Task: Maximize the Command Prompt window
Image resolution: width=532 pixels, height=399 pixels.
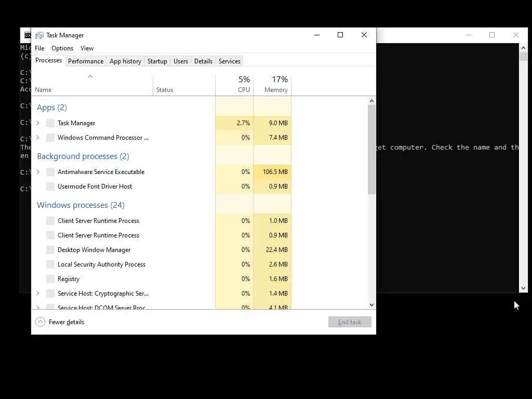Action: click(492, 35)
